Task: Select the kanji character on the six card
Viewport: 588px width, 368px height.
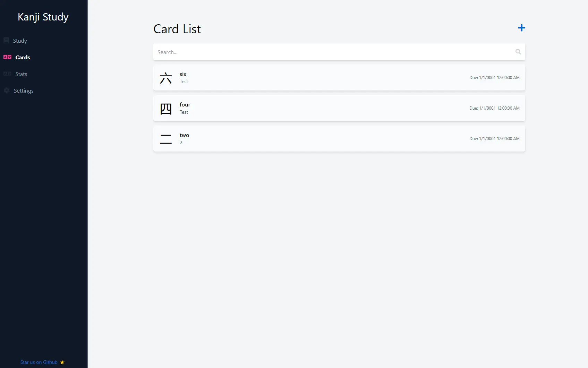Action: click(x=166, y=78)
